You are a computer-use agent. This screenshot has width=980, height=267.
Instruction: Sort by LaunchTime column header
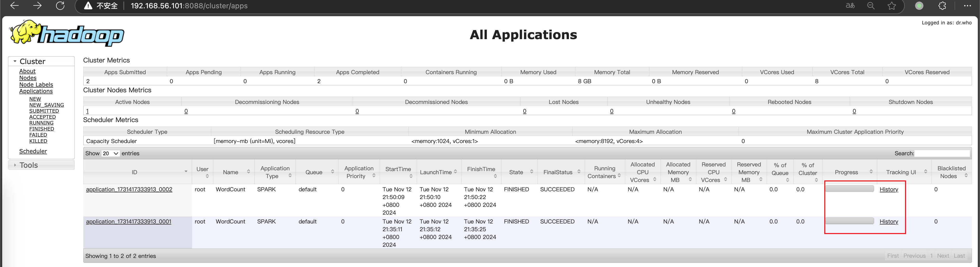tap(439, 172)
